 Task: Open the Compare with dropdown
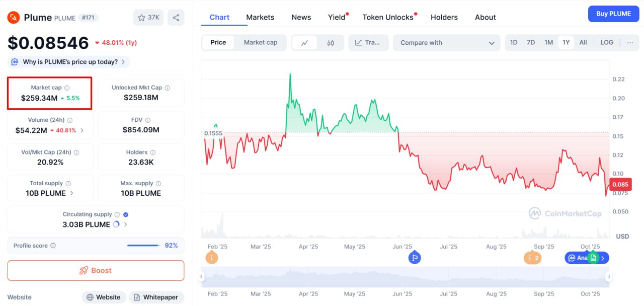click(x=447, y=43)
